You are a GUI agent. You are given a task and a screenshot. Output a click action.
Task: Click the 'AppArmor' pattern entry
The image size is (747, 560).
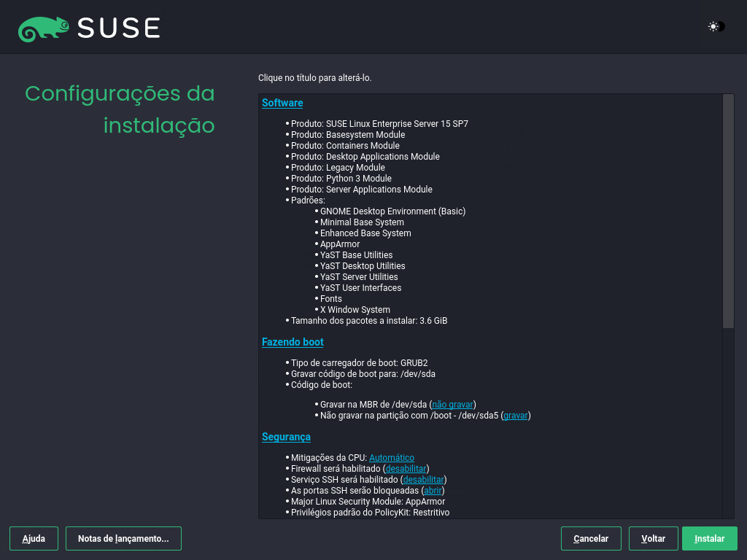pyautogui.click(x=340, y=244)
